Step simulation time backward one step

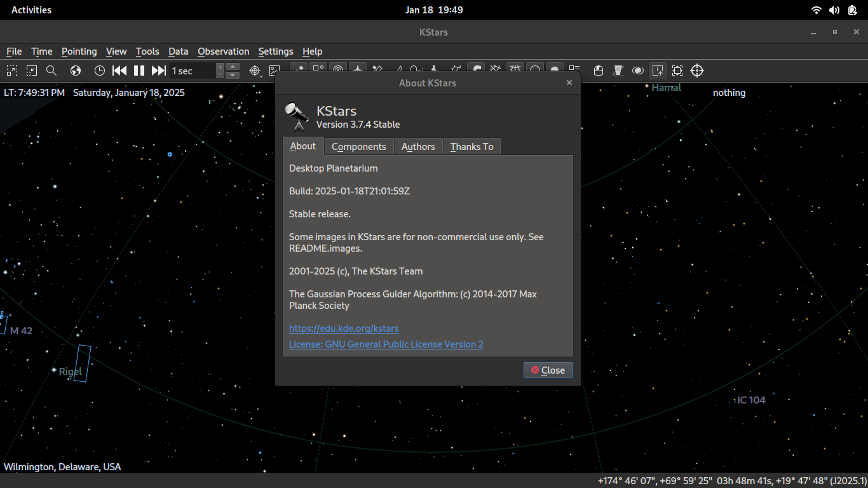[119, 71]
